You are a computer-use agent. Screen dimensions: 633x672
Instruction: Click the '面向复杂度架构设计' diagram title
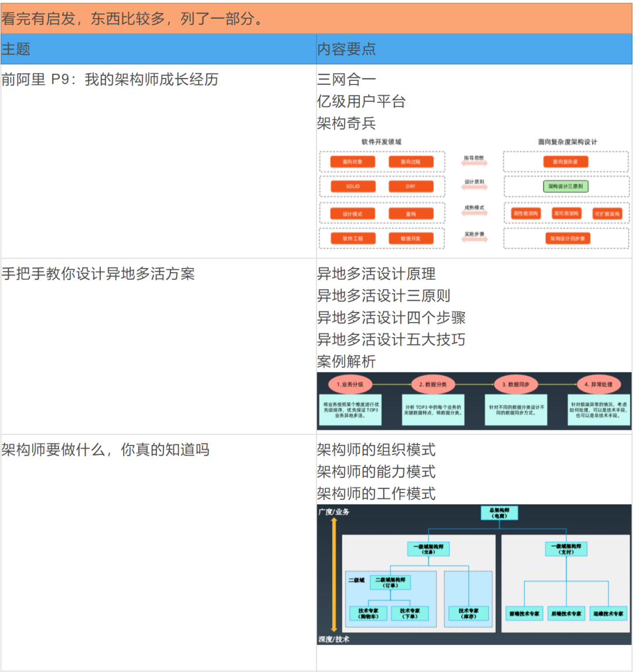click(567, 142)
